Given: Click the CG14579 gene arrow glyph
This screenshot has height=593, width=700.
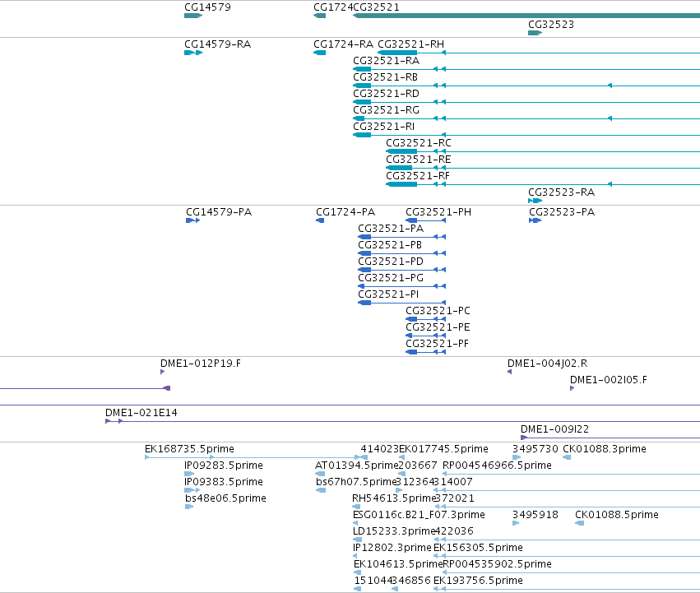Looking at the screenshot, I should click(193, 16).
